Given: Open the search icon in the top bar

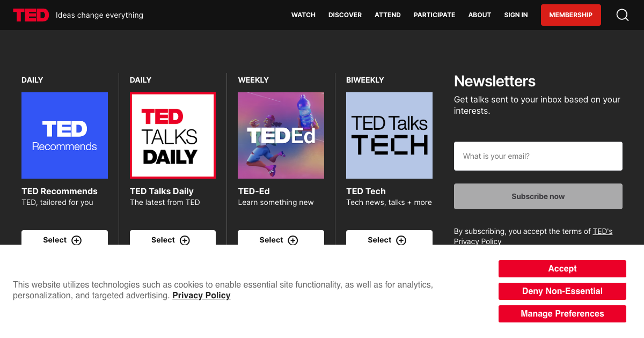Looking at the screenshot, I should (622, 14).
